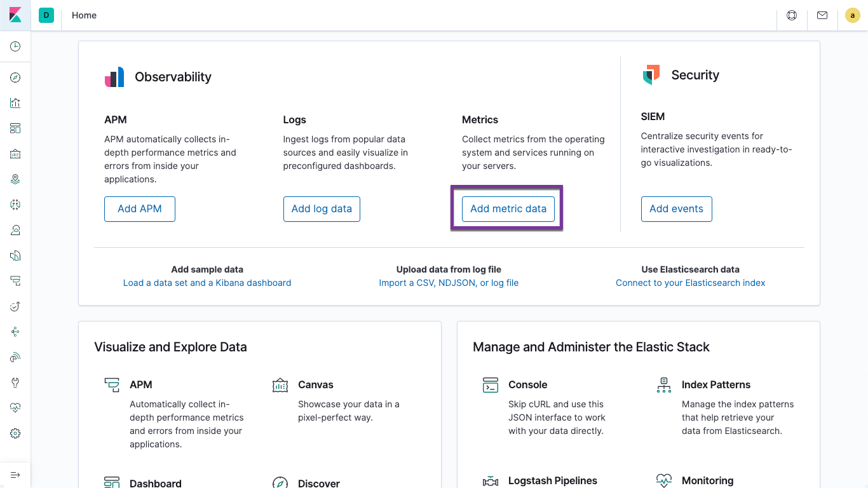The width and height of the screenshot is (868, 488).
Task: Click the 'Add sample data' label
Action: [207, 269]
